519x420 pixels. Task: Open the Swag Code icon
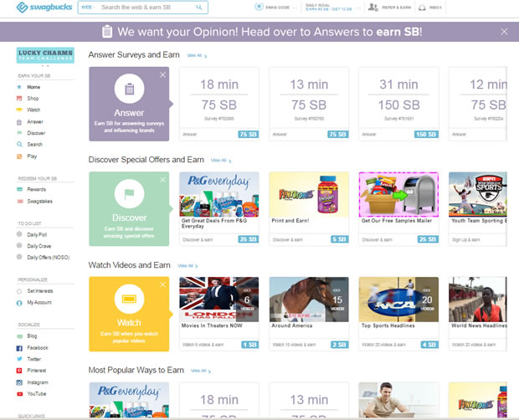coord(259,7)
